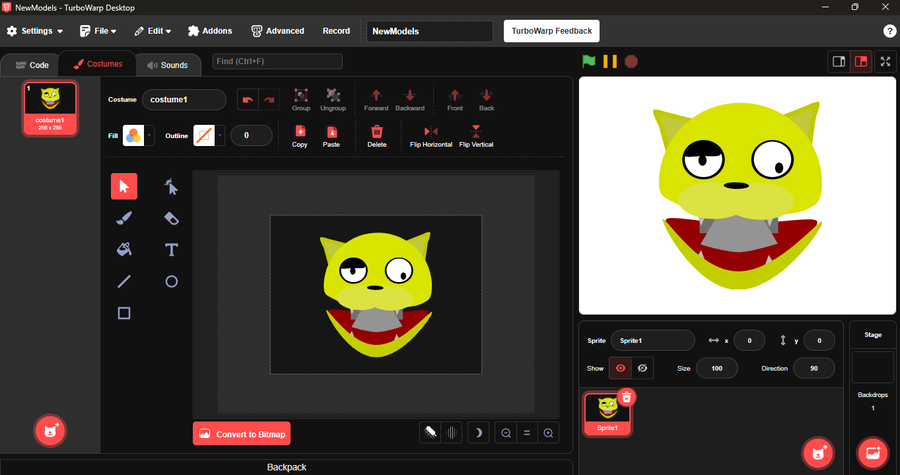Image resolution: width=900 pixels, height=475 pixels.
Task: Switch to the Costumes tab
Action: click(x=98, y=64)
